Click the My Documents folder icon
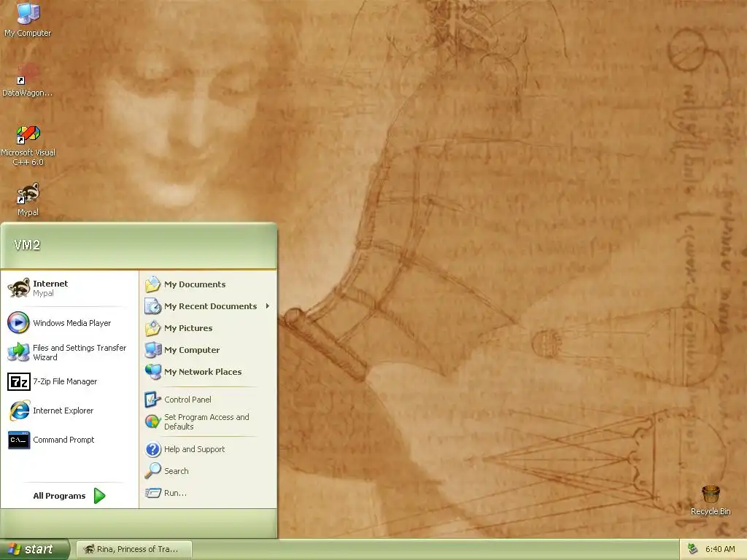The height and width of the screenshot is (560, 747). point(152,284)
